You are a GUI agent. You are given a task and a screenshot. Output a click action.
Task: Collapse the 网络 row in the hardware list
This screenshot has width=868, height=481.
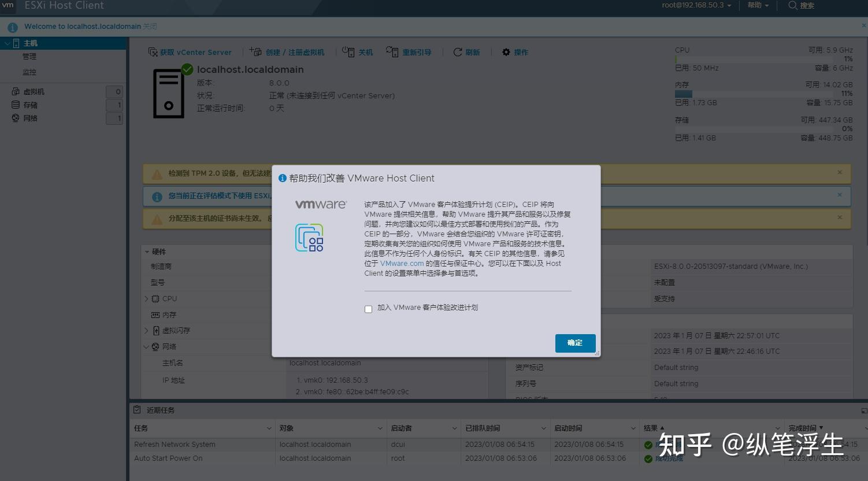pyautogui.click(x=146, y=347)
